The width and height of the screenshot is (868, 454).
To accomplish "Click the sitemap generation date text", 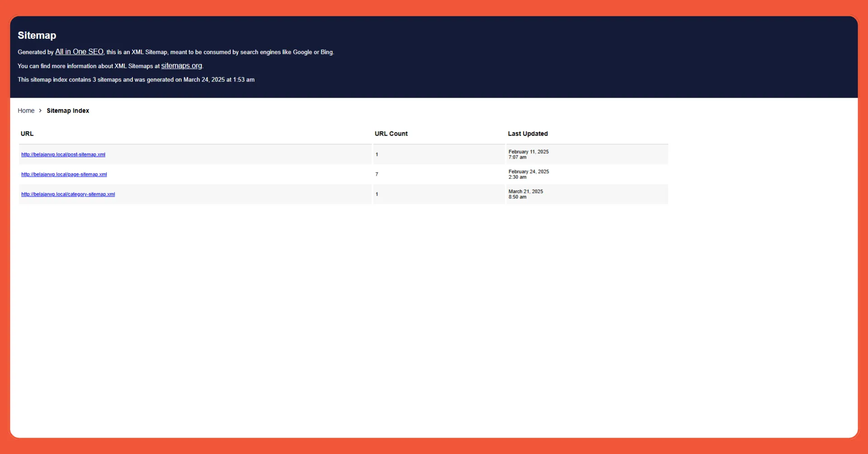I will [136, 80].
